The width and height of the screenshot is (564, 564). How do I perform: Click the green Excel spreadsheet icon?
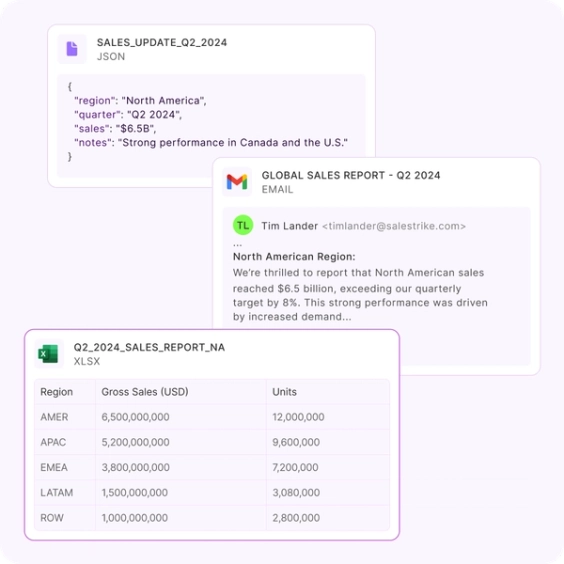coord(49,354)
